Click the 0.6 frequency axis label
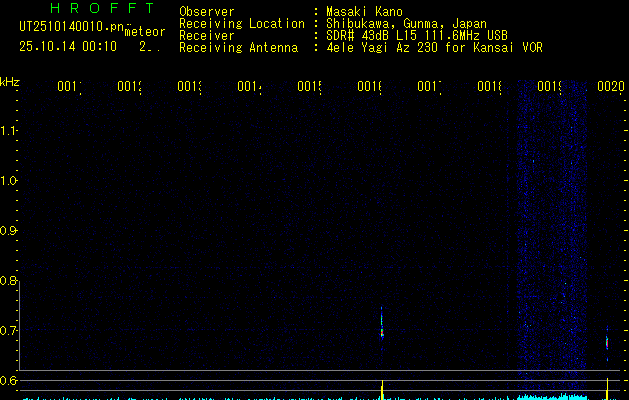 8,380
